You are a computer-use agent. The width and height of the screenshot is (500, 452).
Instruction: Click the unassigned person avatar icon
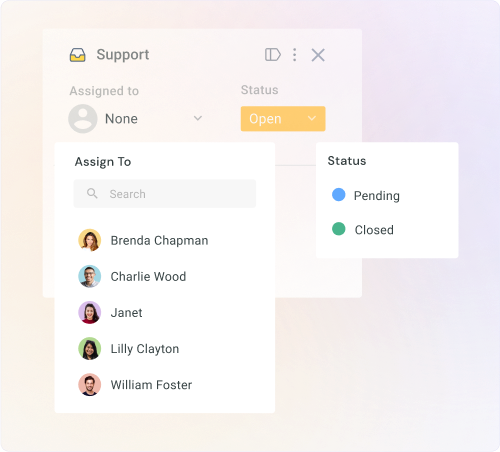tap(83, 119)
